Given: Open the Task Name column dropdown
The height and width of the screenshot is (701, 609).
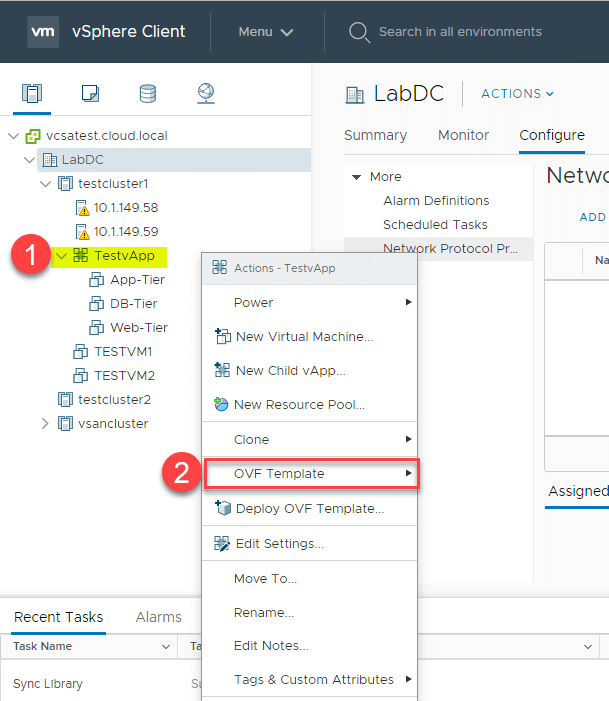Looking at the screenshot, I should (165, 646).
